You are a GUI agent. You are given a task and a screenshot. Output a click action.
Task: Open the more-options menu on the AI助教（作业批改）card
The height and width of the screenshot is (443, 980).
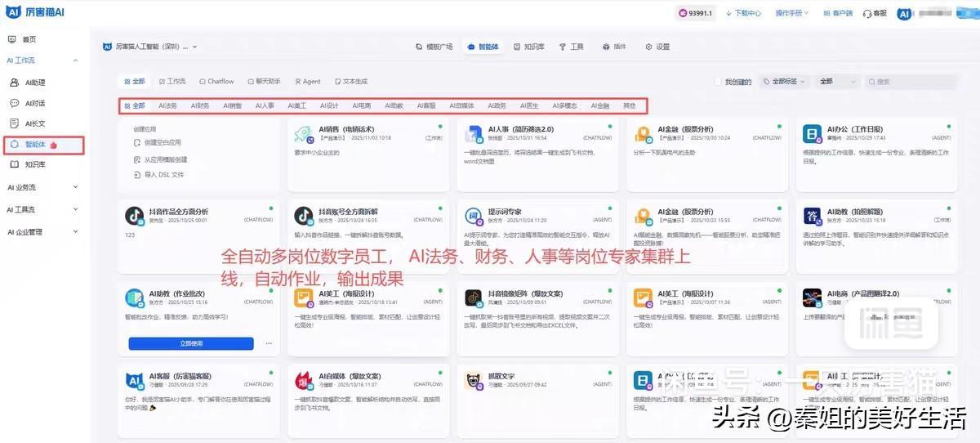[268, 343]
